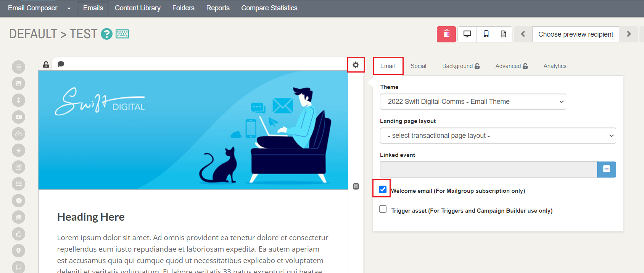Viewport: 644px width, 273px height.
Task: Expand the Email Composer dropdown arrow
Action: pyautogui.click(x=69, y=8)
